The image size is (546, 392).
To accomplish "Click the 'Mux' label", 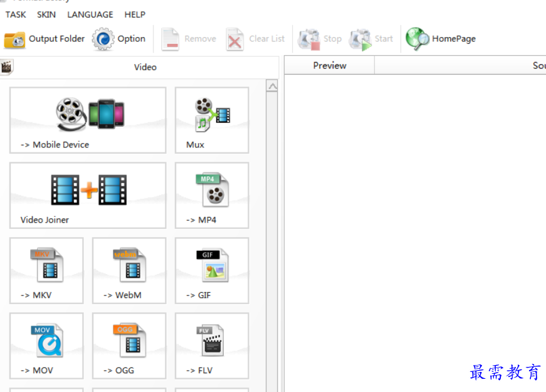I will tap(195, 145).
